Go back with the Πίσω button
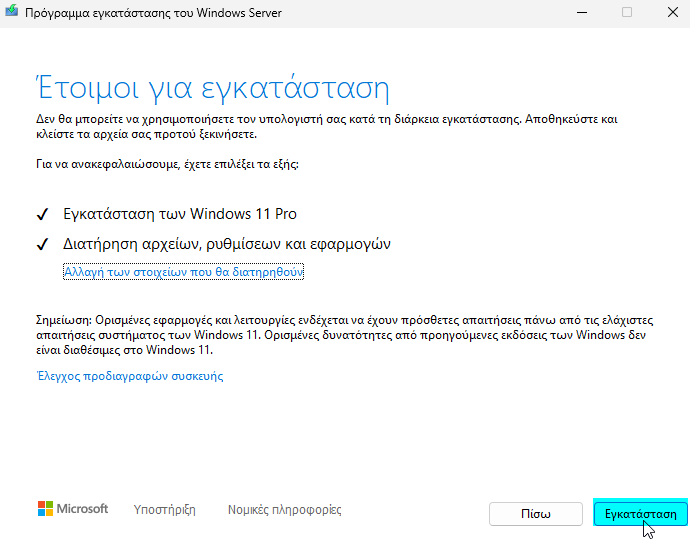The width and height of the screenshot is (690, 543). pos(536,514)
